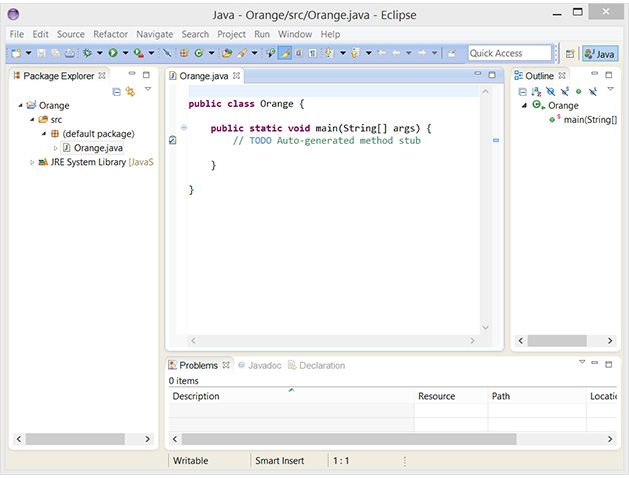Open the Run dropdown arrow

pyautogui.click(x=126, y=53)
